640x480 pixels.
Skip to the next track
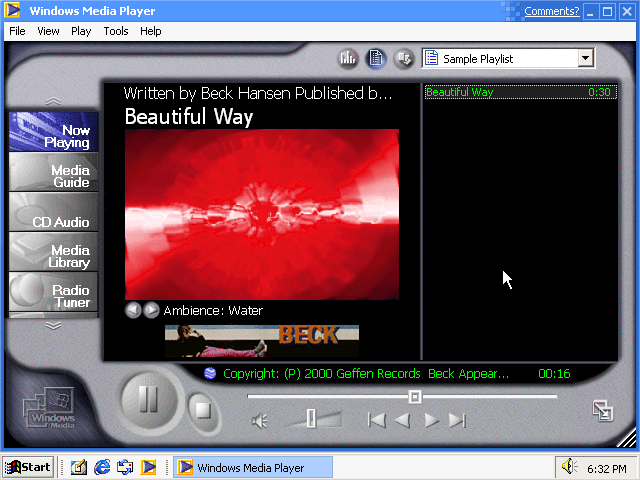click(457, 420)
